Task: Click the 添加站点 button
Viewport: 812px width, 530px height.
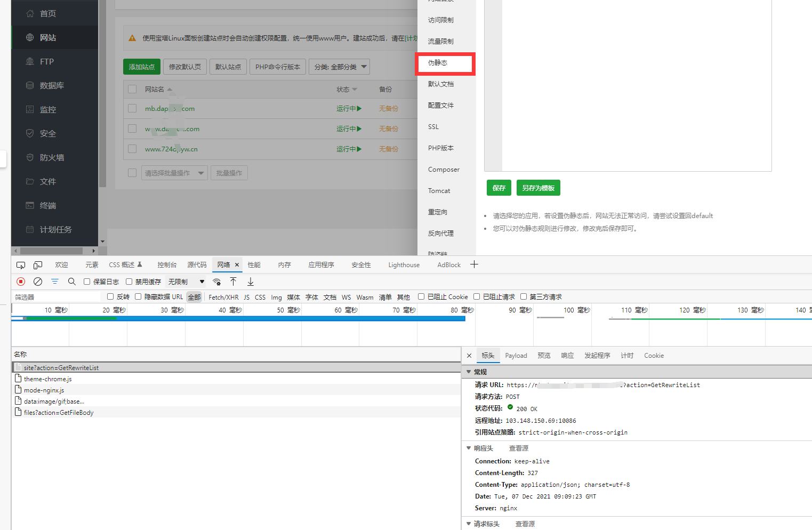Action: tap(141, 67)
